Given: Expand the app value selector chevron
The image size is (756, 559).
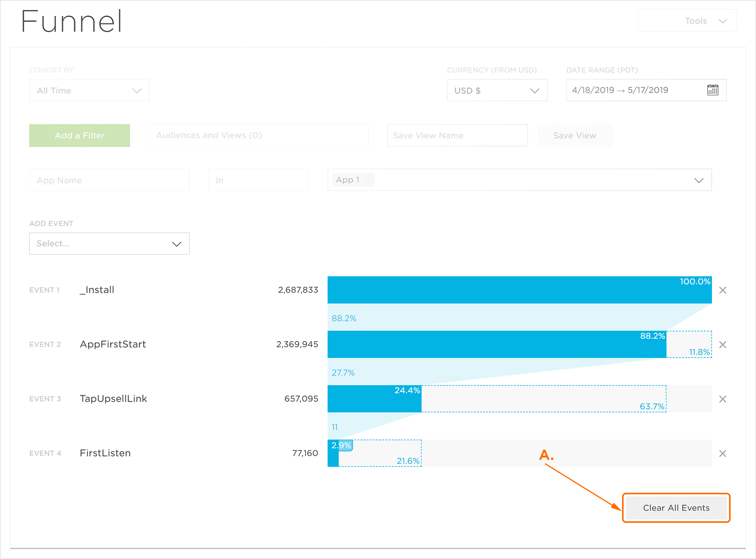Looking at the screenshot, I should tap(699, 180).
